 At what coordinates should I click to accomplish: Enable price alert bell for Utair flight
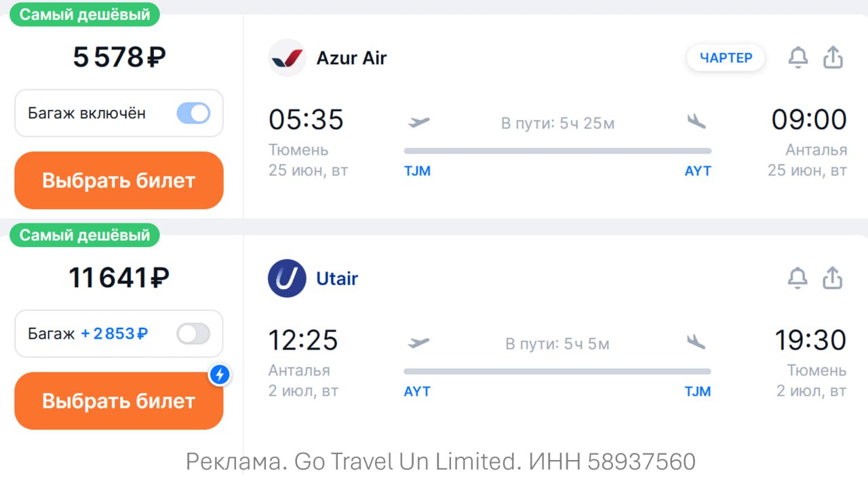tap(798, 278)
